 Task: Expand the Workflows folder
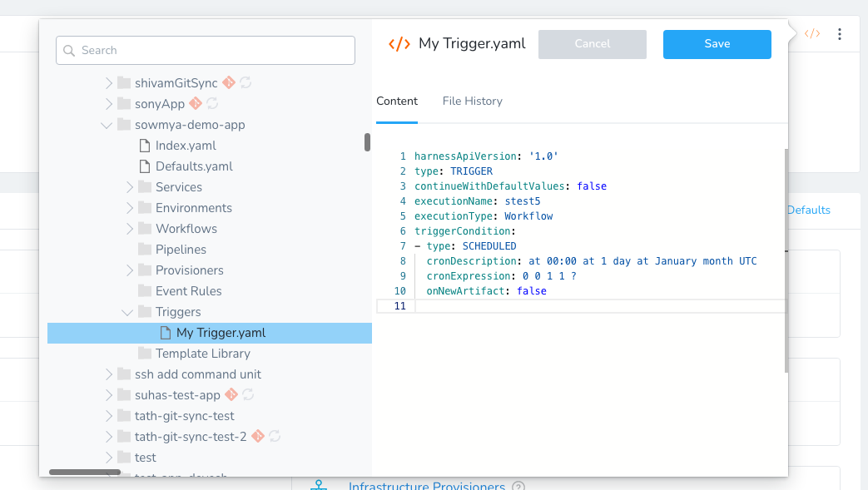point(130,229)
